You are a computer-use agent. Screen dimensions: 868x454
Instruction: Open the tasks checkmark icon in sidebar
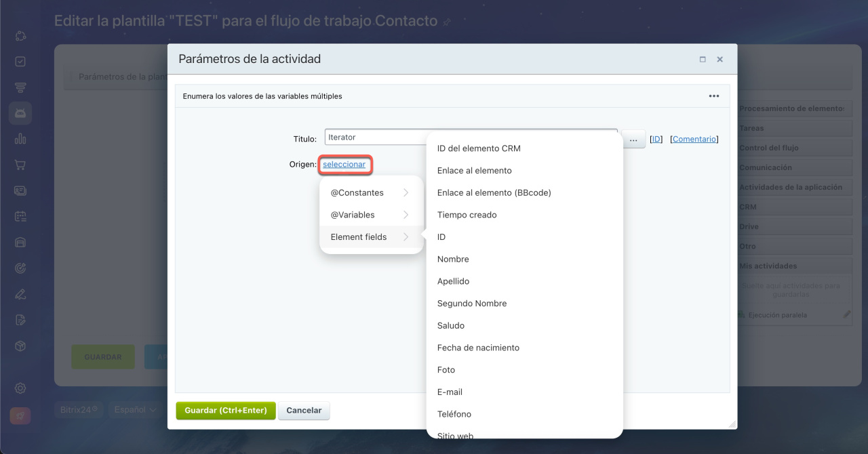[20, 62]
